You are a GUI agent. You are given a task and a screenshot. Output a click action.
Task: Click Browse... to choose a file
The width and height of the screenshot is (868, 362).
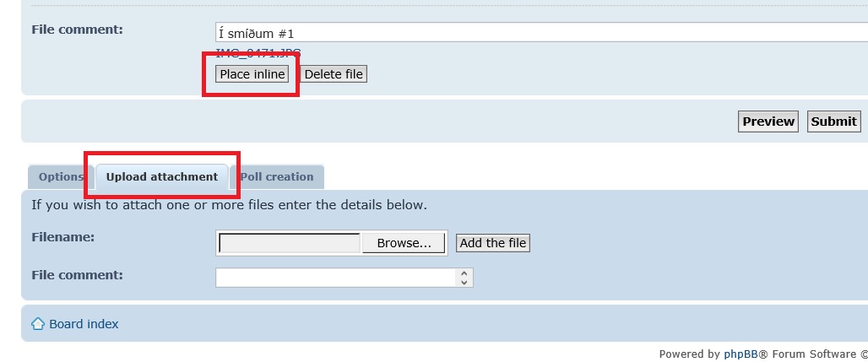(404, 243)
